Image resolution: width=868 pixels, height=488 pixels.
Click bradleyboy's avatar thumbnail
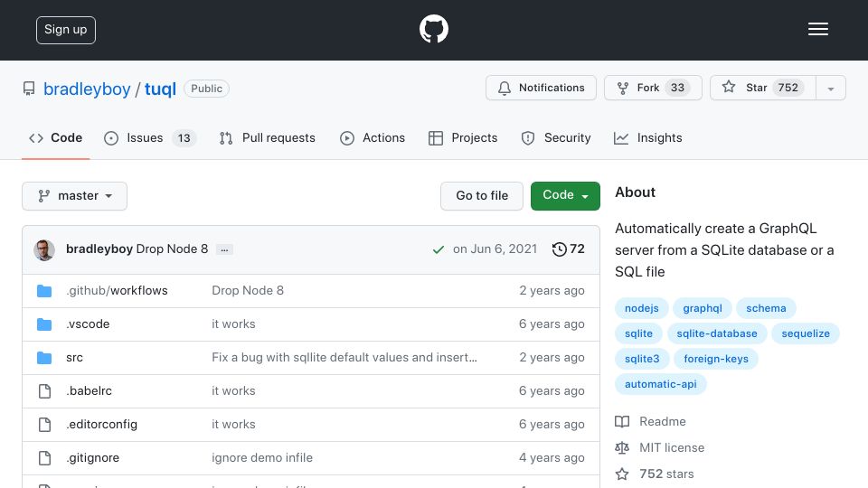point(44,249)
